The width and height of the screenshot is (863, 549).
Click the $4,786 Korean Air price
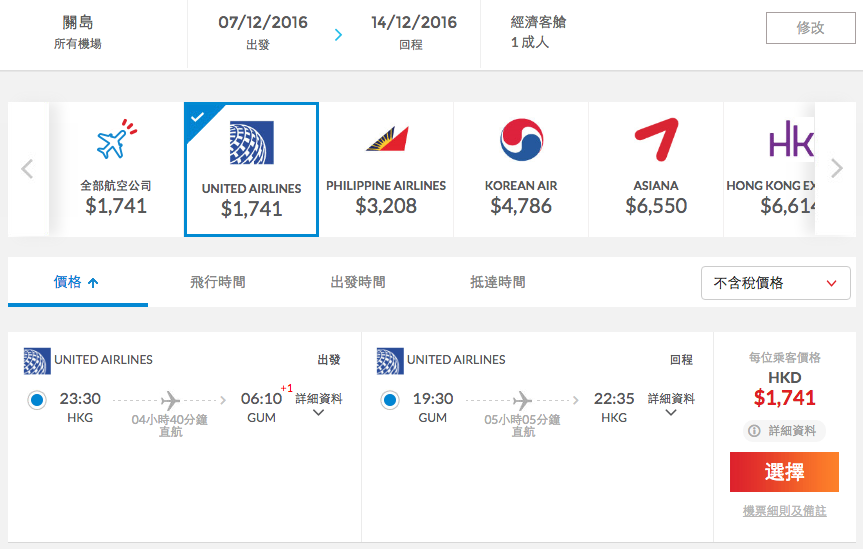521,206
